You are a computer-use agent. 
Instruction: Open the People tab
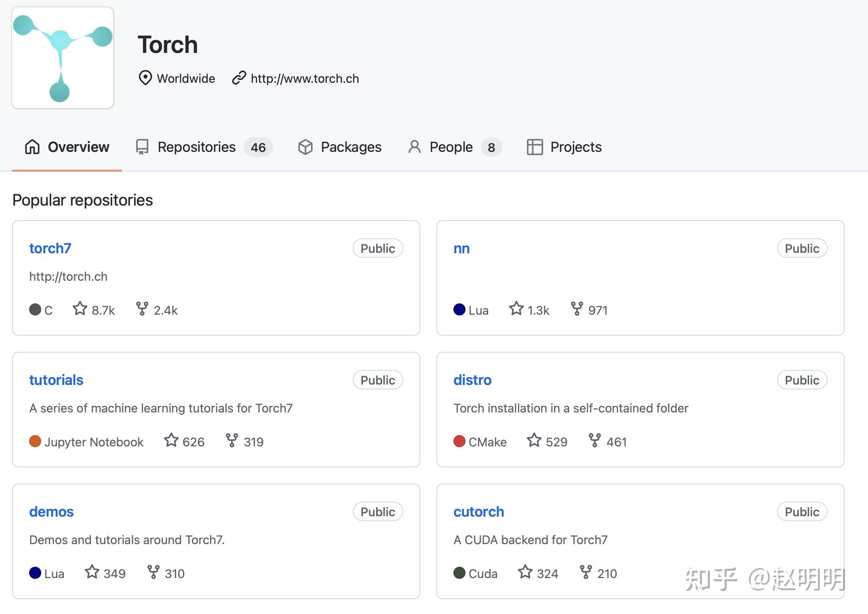tap(451, 147)
